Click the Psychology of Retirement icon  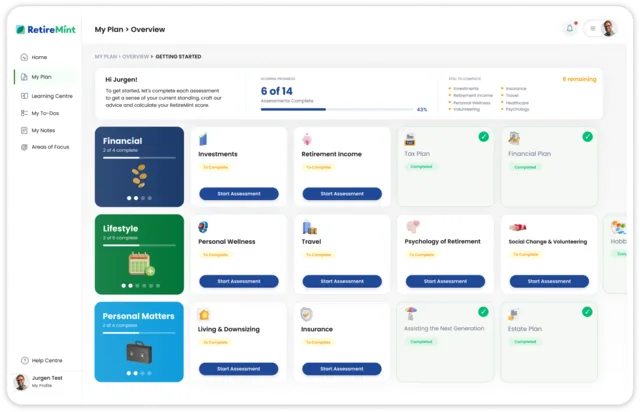point(413,227)
